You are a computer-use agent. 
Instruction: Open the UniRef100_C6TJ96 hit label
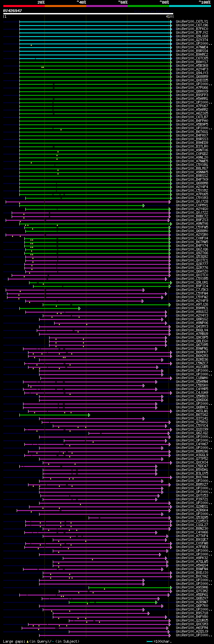(192, 25)
